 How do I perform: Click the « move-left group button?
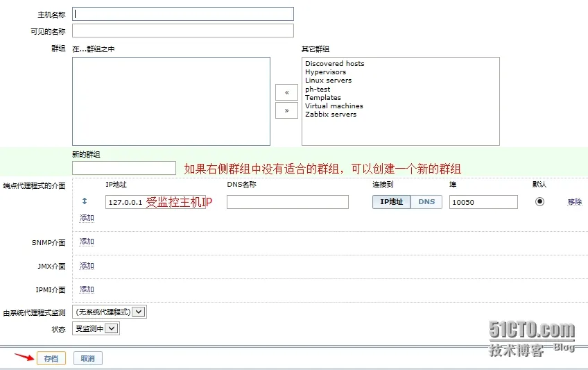286,92
